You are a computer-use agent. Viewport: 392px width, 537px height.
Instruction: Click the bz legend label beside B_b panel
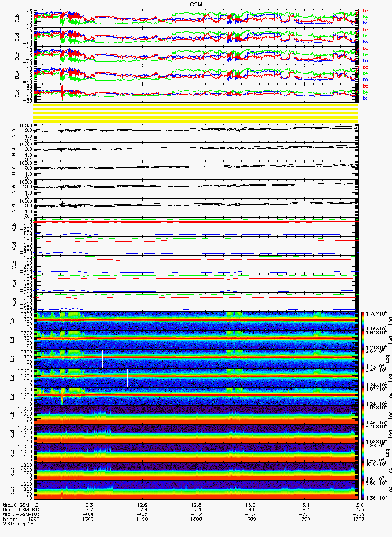pos(366,11)
